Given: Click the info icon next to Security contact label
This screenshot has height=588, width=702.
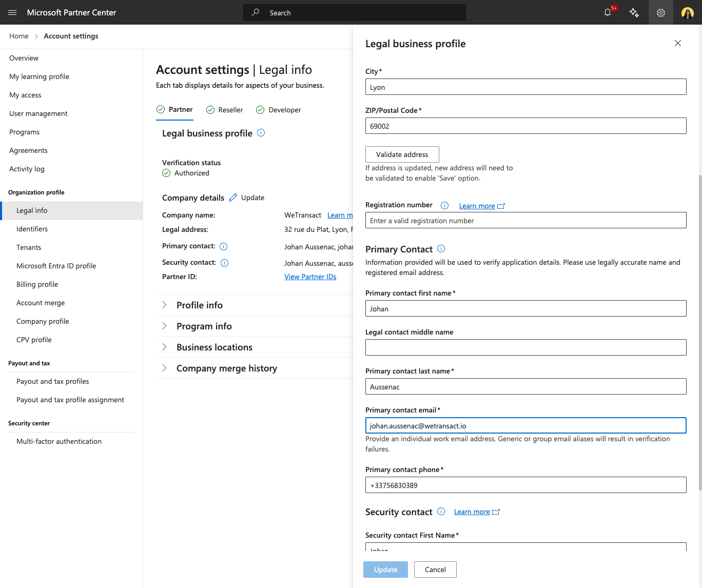Looking at the screenshot, I should coord(225,263).
